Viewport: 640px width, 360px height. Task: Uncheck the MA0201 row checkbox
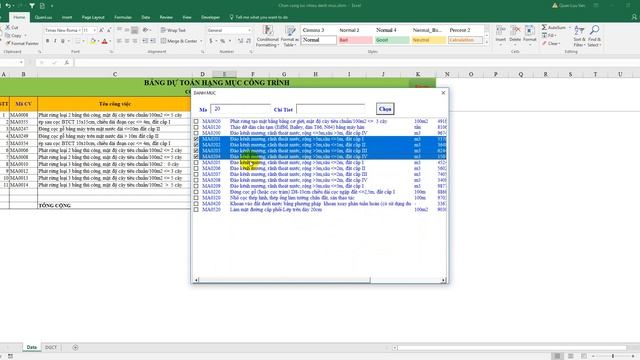pos(196,139)
